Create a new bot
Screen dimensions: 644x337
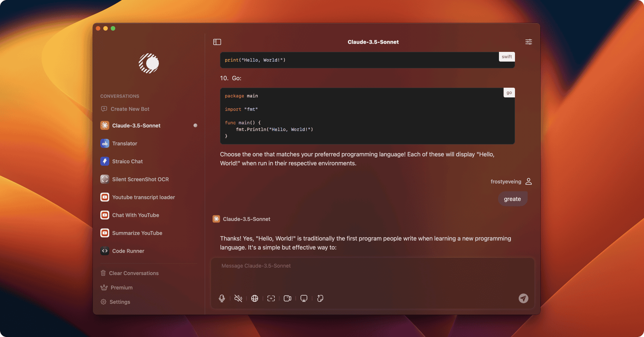pyautogui.click(x=129, y=109)
